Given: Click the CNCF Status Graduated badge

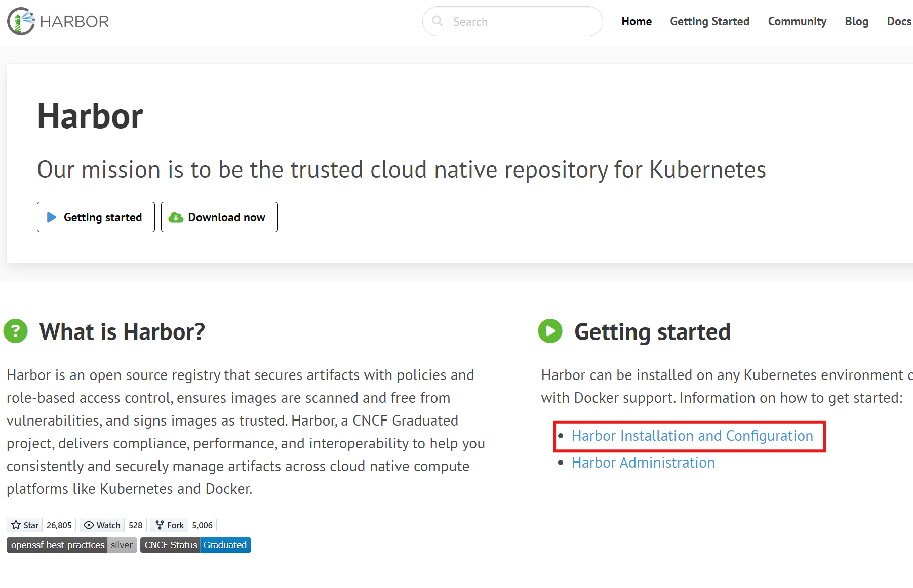Looking at the screenshot, I should 195,545.
